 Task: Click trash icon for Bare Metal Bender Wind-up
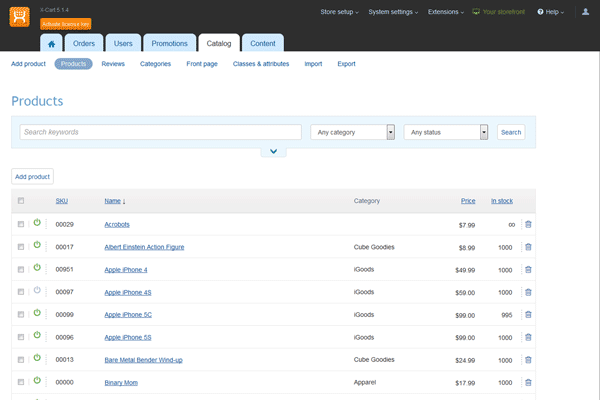528,359
